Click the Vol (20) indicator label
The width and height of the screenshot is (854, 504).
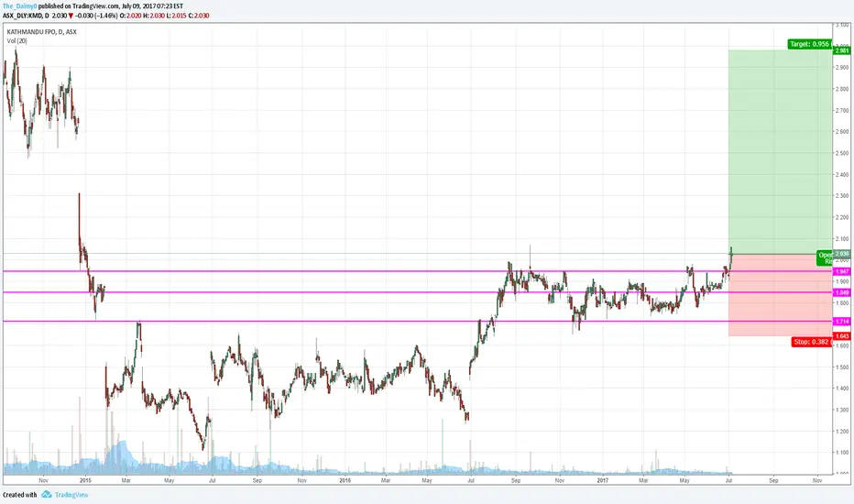point(16,41)
